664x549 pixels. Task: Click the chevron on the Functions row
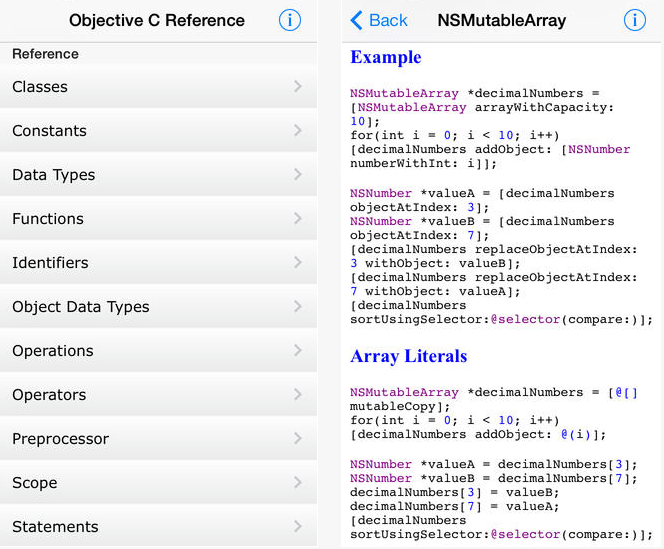pos(298,219)
